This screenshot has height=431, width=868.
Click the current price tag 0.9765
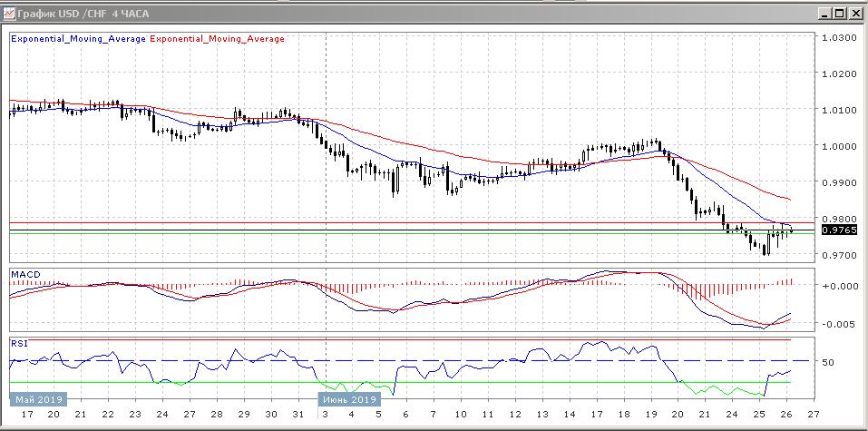tap(838, 230)
